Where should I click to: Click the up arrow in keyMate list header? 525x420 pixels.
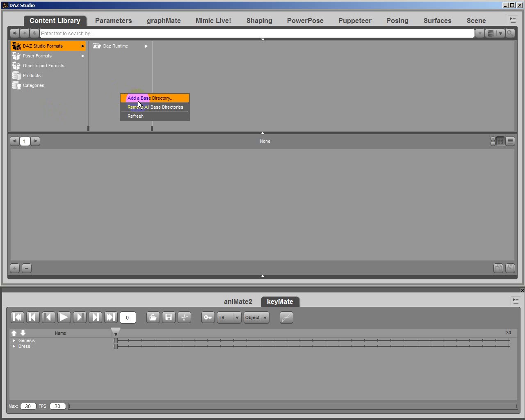coord(14,333)
